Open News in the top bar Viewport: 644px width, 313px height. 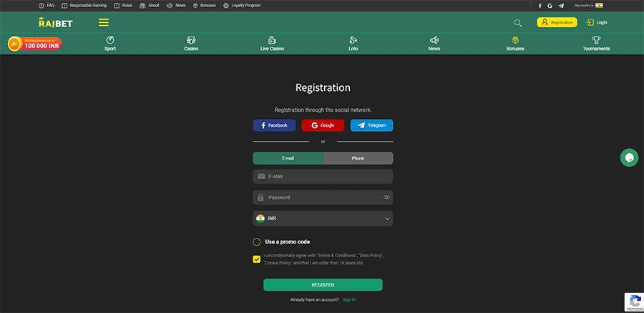coord(176,6)
